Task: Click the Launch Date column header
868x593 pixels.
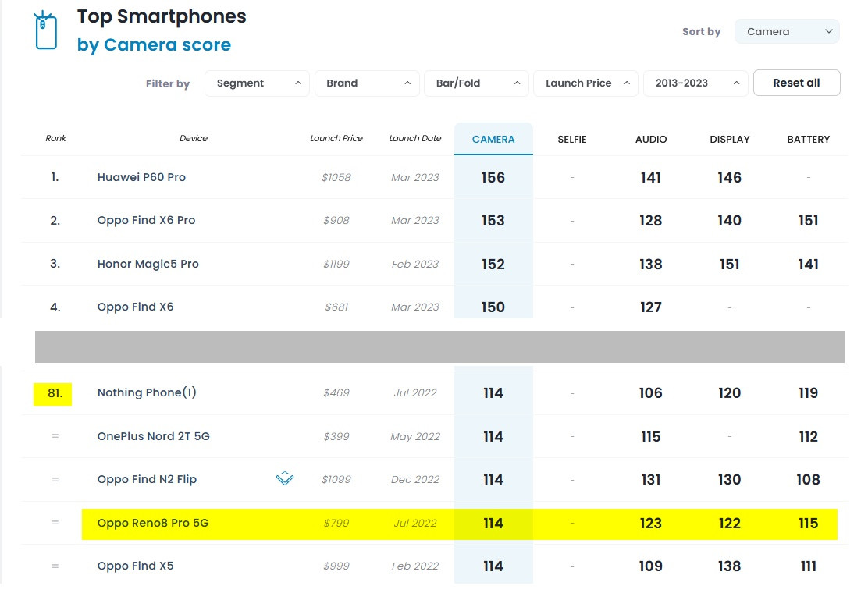Action: click(x=415, y=139)
